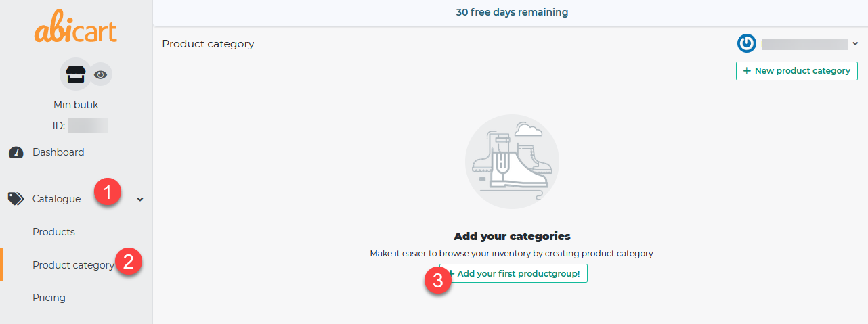Select Product category in sidebar
Viewport: 868px width, 324px height.
[x=73, y=265]
